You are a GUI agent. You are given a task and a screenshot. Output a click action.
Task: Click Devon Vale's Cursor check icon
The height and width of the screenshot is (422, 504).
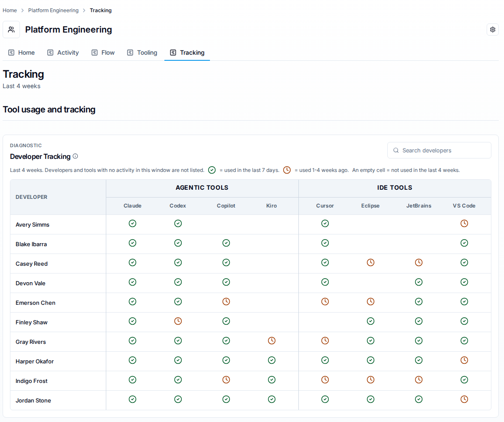pyautogui.click(x=325, y=282)
